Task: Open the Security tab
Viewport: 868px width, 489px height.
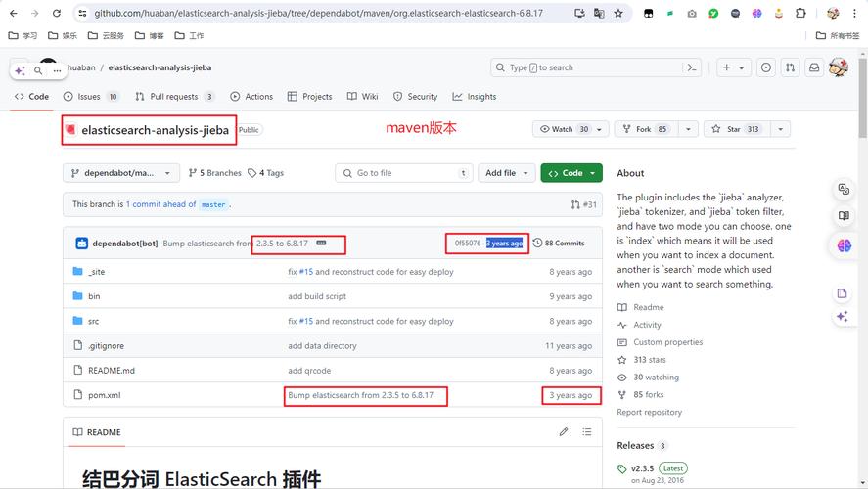Action: point(415,96)
